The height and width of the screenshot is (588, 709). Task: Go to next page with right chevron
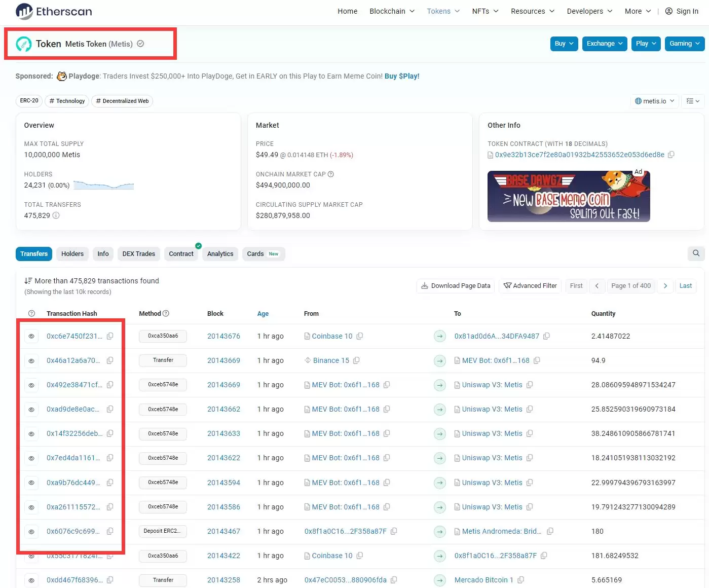pyautogui.click(x=665, y=286)
